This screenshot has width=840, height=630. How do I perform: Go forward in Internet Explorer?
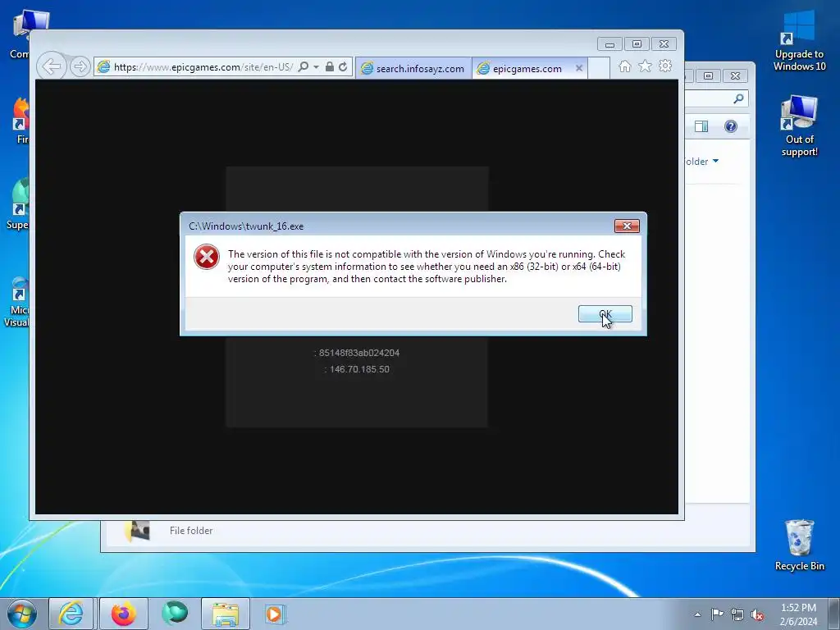coord(80,66)
